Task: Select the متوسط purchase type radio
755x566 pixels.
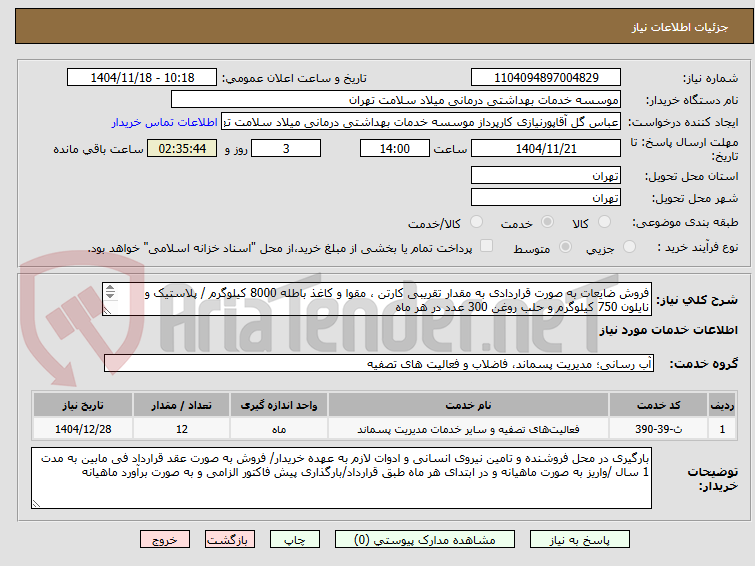Action: pyautogui.click(x=565, y=247)
